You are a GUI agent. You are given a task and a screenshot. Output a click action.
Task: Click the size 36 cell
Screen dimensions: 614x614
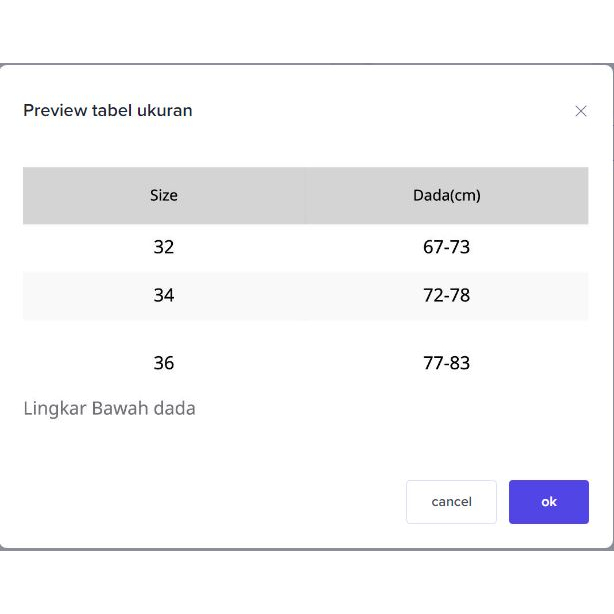point(164,363)
